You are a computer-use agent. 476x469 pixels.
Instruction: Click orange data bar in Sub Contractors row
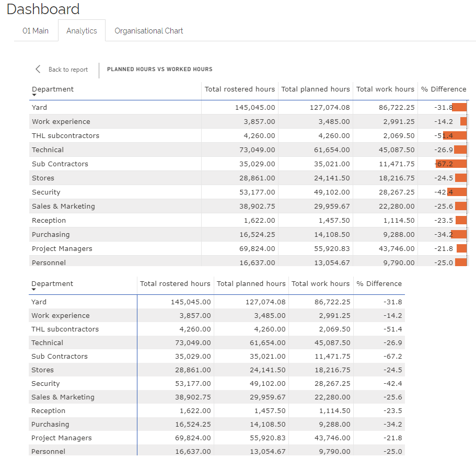click(x=451, y=164)
